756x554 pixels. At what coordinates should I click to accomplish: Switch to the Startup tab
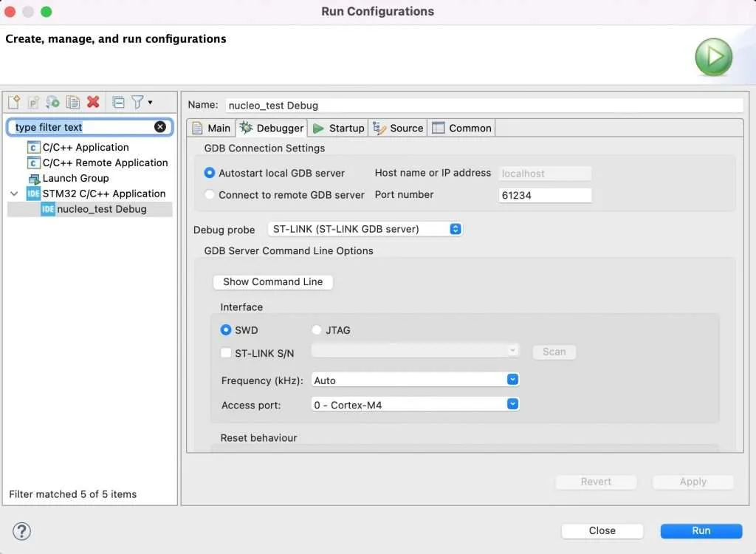(338, 127)
